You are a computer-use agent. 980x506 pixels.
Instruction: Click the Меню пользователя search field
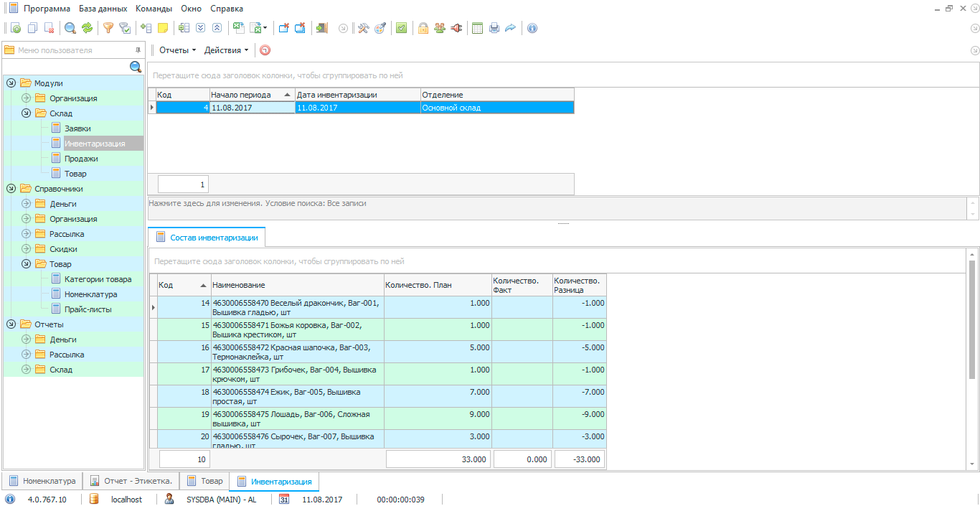[65, 67]
